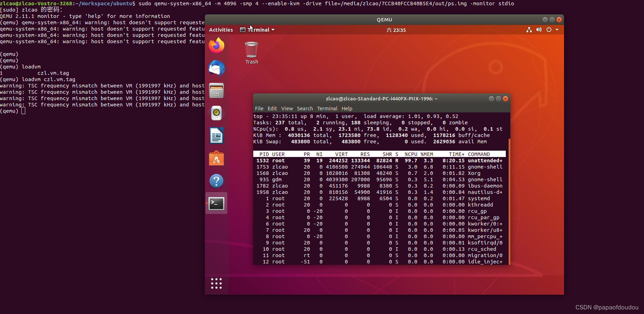Maximize the guest terminal window
Viewport: 644px width, 314px height.
[x=498, y=99]
